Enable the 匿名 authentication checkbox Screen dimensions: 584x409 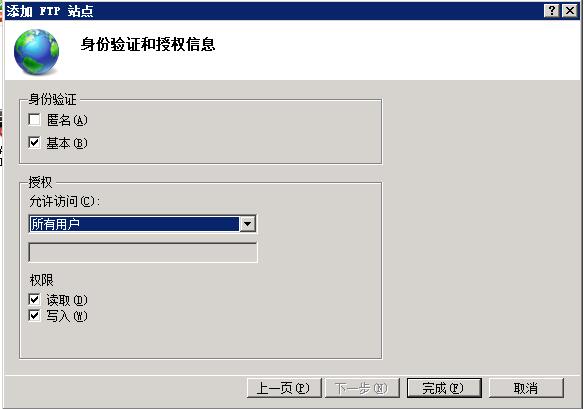click(x=34, y=120)
